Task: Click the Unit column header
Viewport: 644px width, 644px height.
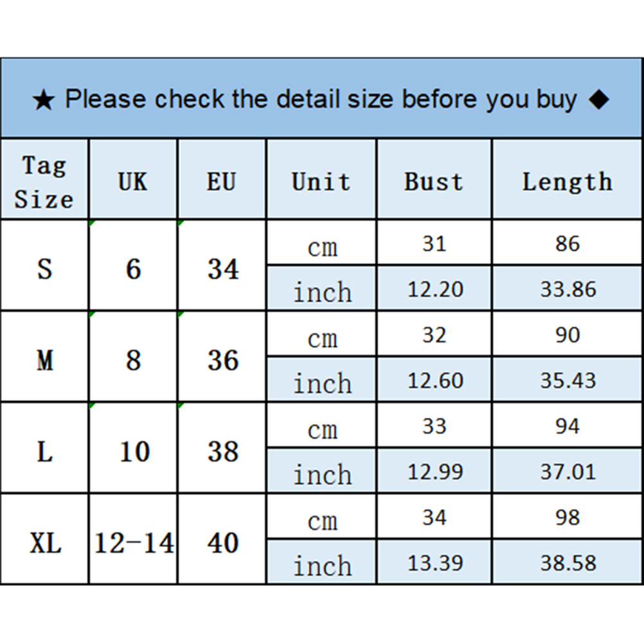Action: [x=321, y=182]
